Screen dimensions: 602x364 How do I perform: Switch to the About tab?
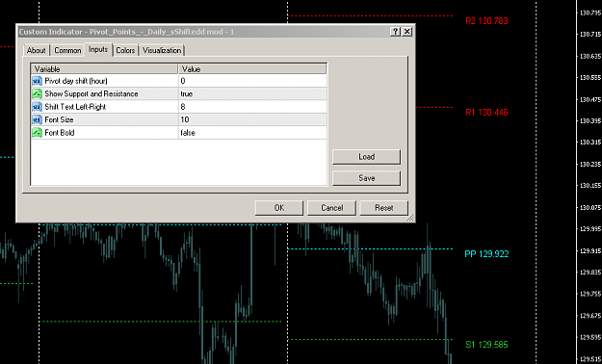tap(36, 50)
